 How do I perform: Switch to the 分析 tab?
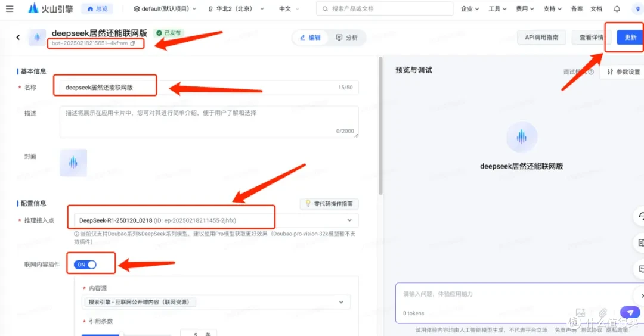[346, 38]
